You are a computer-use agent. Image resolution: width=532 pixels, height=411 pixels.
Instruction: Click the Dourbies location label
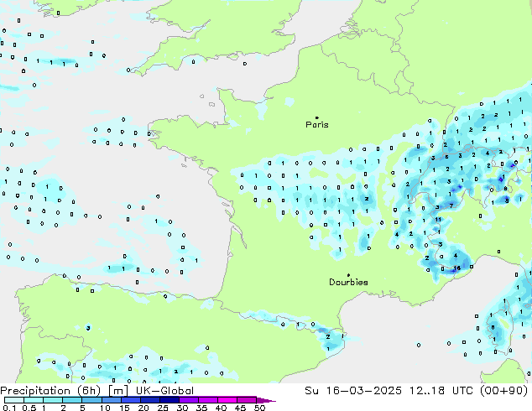pyautogui.click(x=348, y=282)
